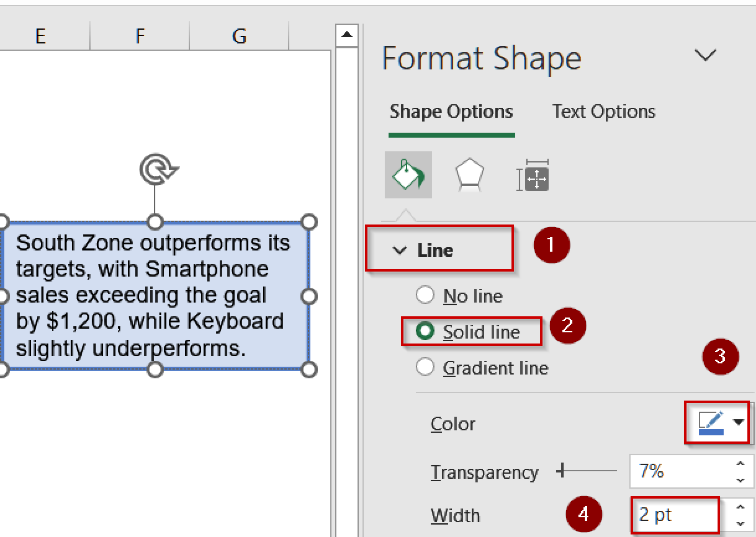756x537 pixels.
Task: Collapse the Line section
Action: (399, 250)
